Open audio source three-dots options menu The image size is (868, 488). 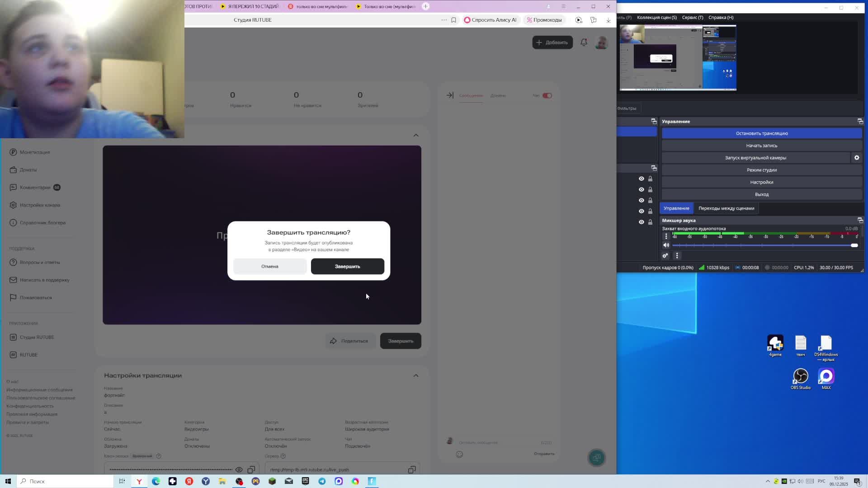point(666,236)
